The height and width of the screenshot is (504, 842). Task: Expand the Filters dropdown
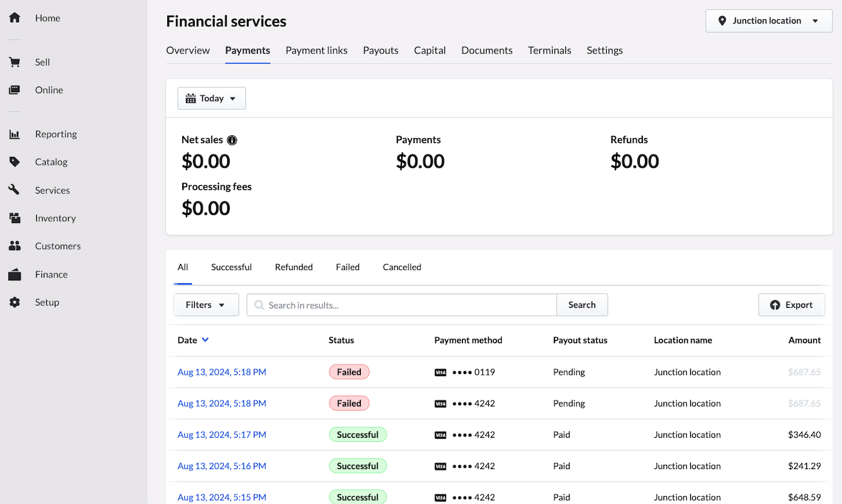pos(206,304)
